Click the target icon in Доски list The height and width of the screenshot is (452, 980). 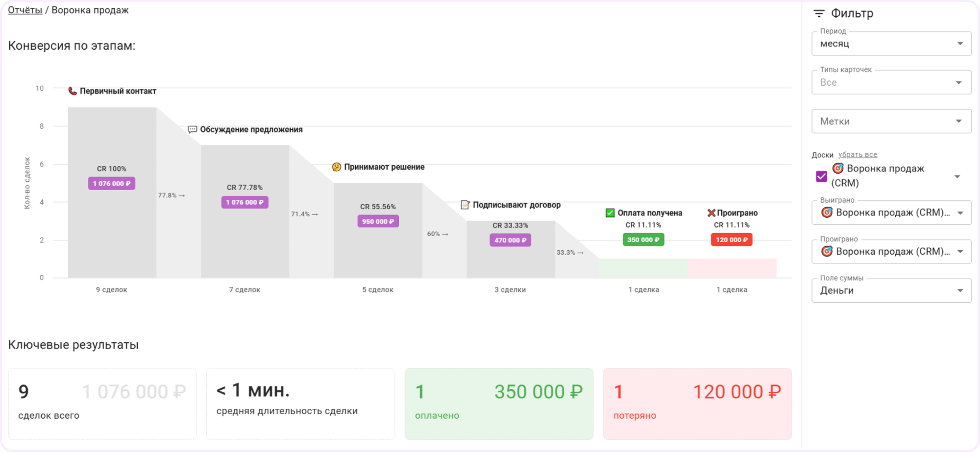pos(838,168)
